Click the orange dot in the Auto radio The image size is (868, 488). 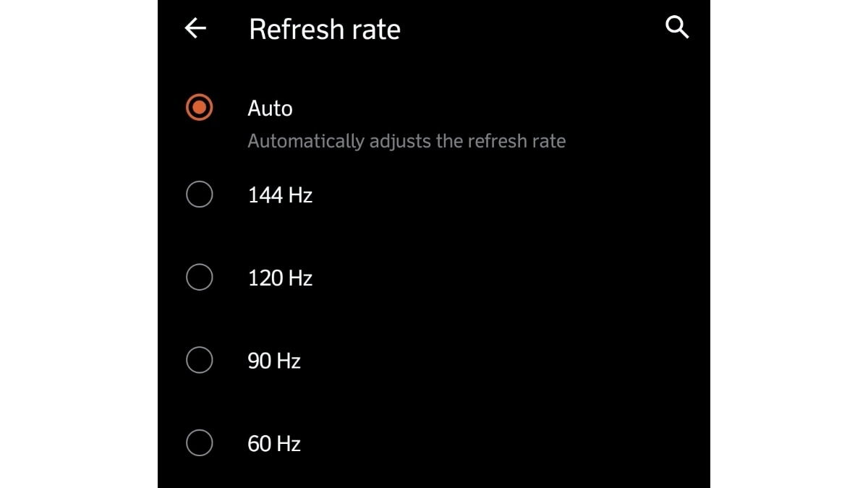coord(199,108)
